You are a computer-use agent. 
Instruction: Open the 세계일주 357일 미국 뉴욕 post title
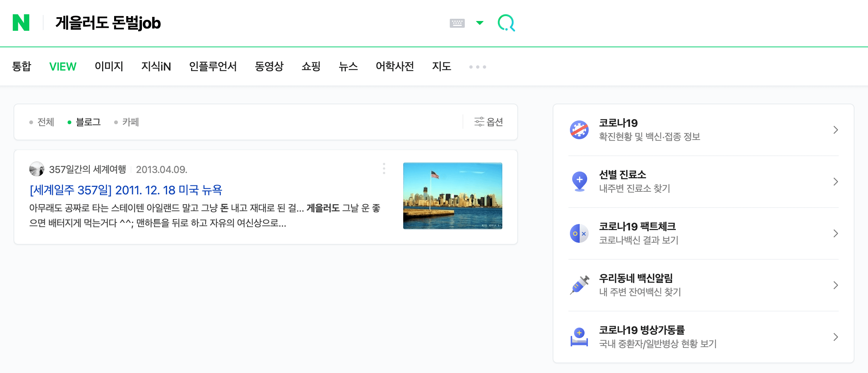tap(126, 190)
